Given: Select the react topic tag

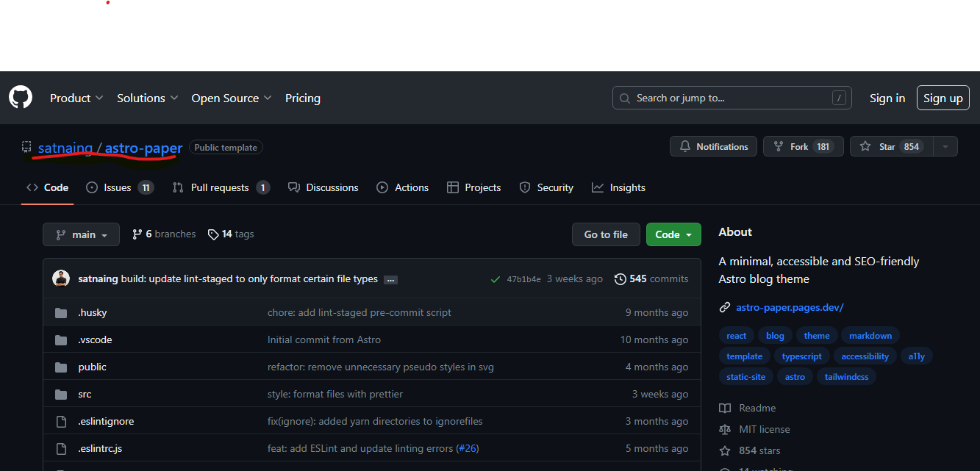Looking at the screenshot, I should 737,336.
